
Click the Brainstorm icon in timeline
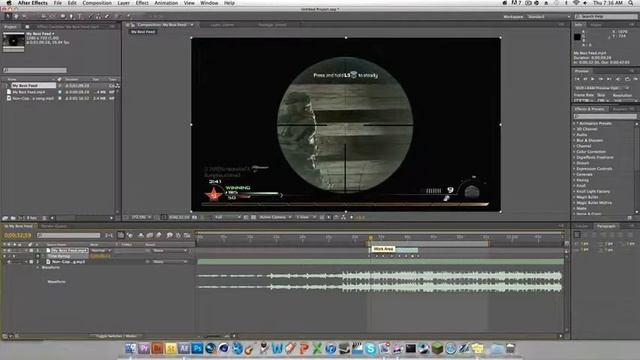click(169, 236)
